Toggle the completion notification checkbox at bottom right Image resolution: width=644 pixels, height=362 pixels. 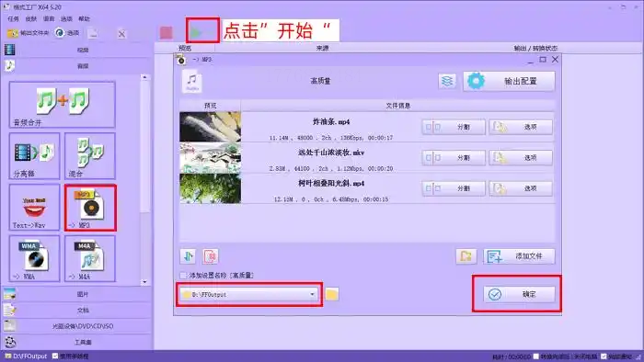tap(604, 356)
